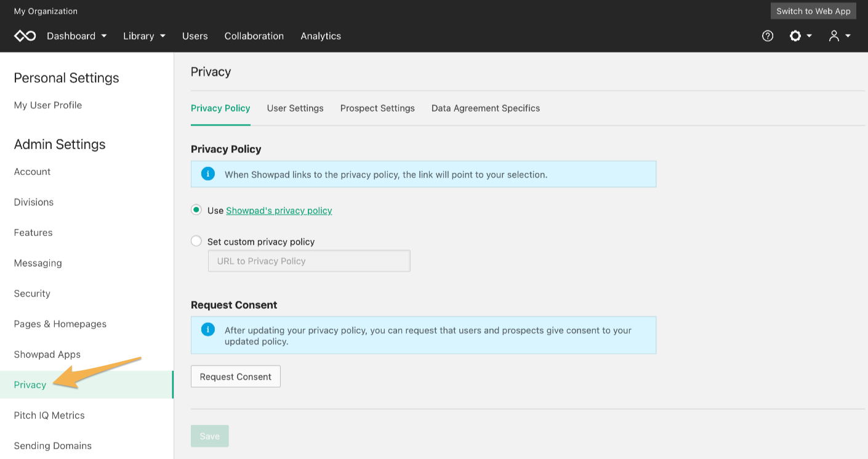
Task: Click the My Organization label
Action: point(46,11)
